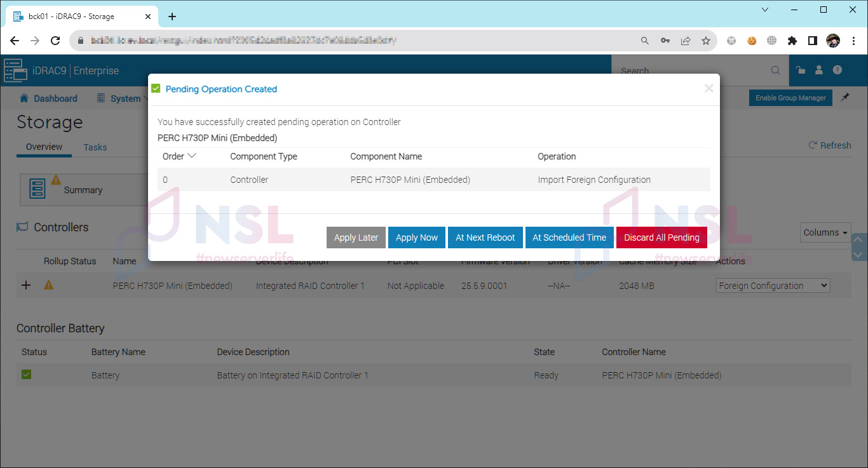
Task: Select At Scheduled Time button
Action: (569, 237)
